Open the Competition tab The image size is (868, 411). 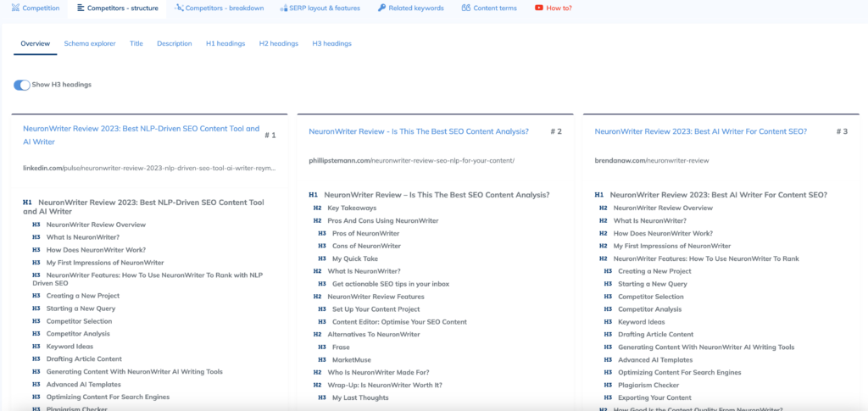[x=36, y=8]
